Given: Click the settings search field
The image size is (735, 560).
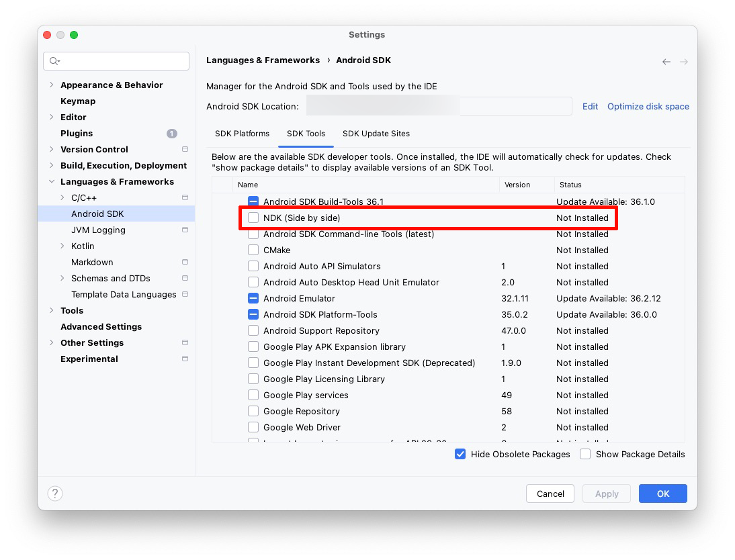Looking at the screenshot, I should tap(116, 61).
